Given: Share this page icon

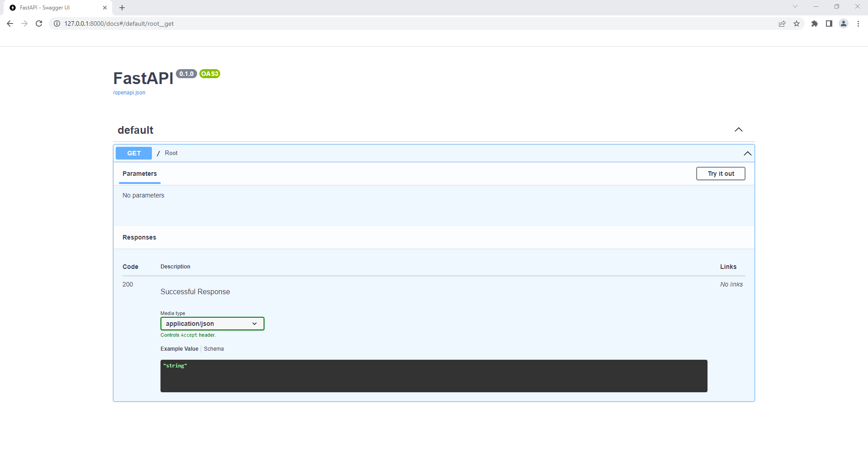Looking at the screenshot, I should pyautogui.click(x=782, y=23).
